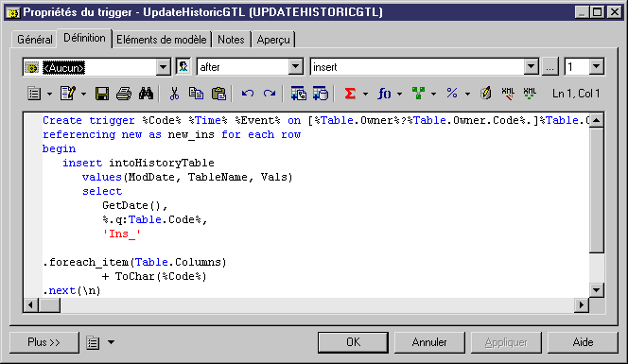Click the red sigma Operators icon

[350, 94]
